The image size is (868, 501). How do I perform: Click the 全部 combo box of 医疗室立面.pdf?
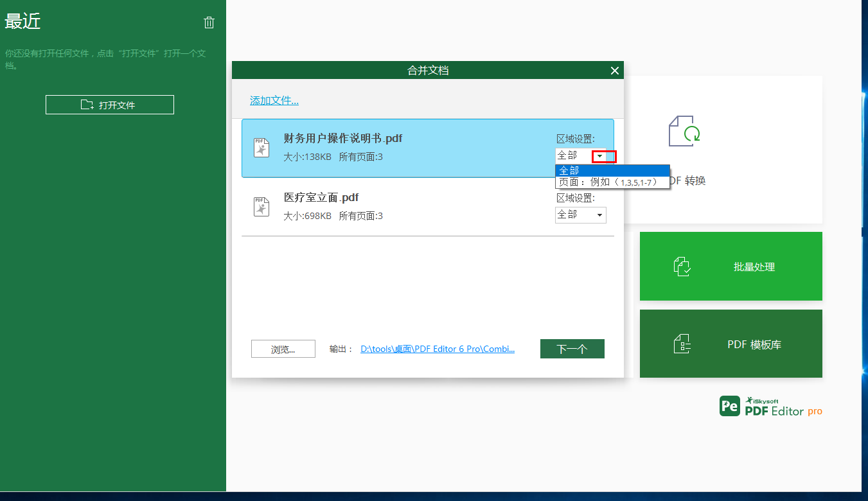click(x=576, y=215)
